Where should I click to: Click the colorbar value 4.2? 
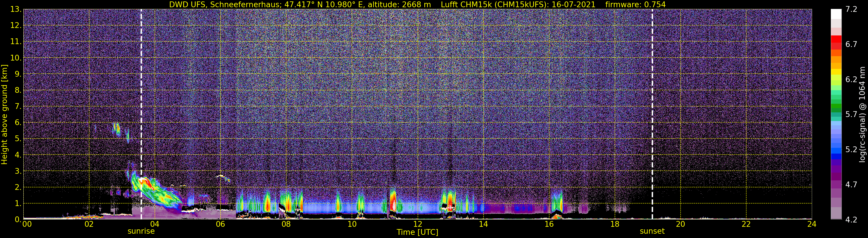(851, 220)
